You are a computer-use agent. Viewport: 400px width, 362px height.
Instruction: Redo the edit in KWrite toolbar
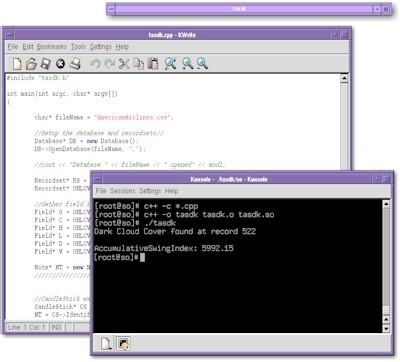coord(109,63)
